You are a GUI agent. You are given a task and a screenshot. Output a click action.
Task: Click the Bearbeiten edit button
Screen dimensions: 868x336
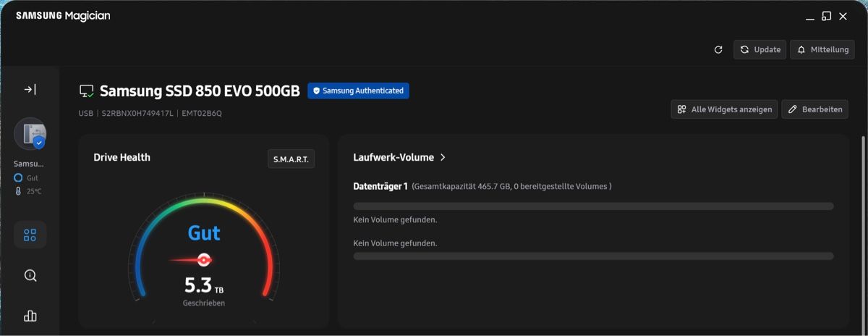[x=814, y=109]
